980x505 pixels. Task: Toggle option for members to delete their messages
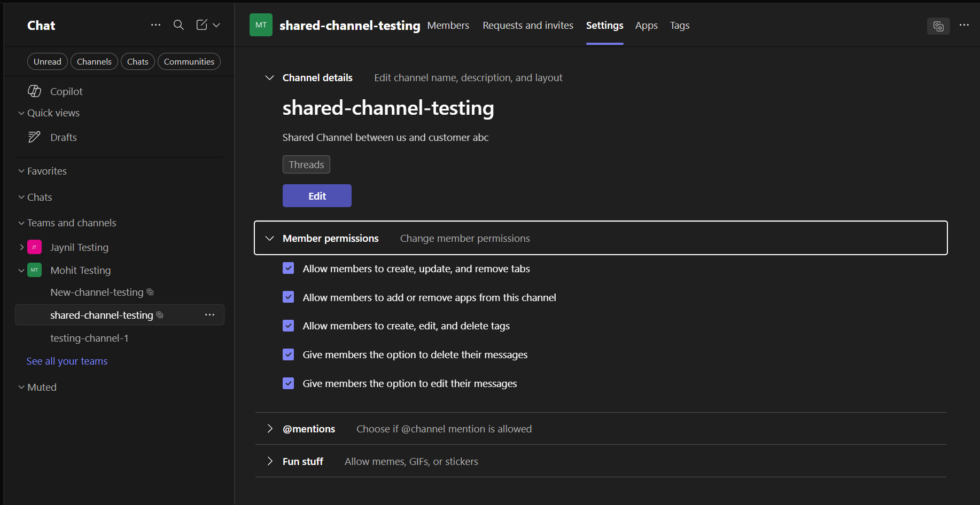pyautogui.click(x=288, y=354)
